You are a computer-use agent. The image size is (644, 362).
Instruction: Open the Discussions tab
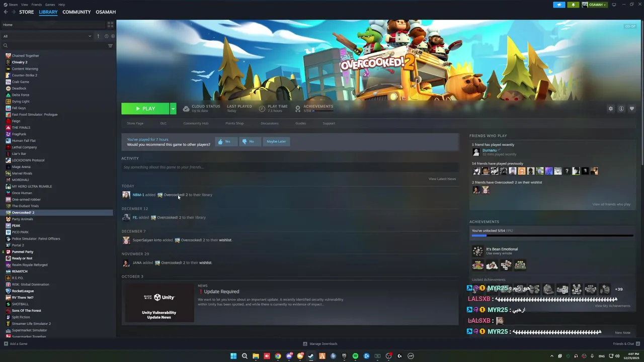(x=270, y=123)
